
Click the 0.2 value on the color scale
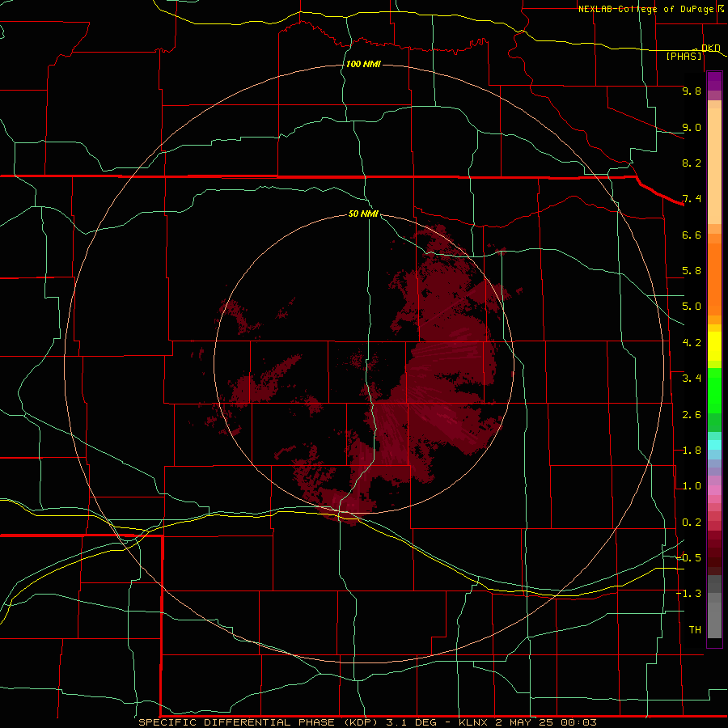click(692, 523)
